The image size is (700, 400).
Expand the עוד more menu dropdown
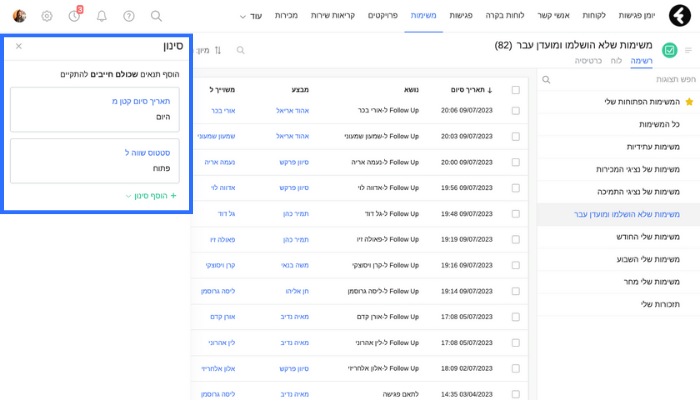pos(251,16)
